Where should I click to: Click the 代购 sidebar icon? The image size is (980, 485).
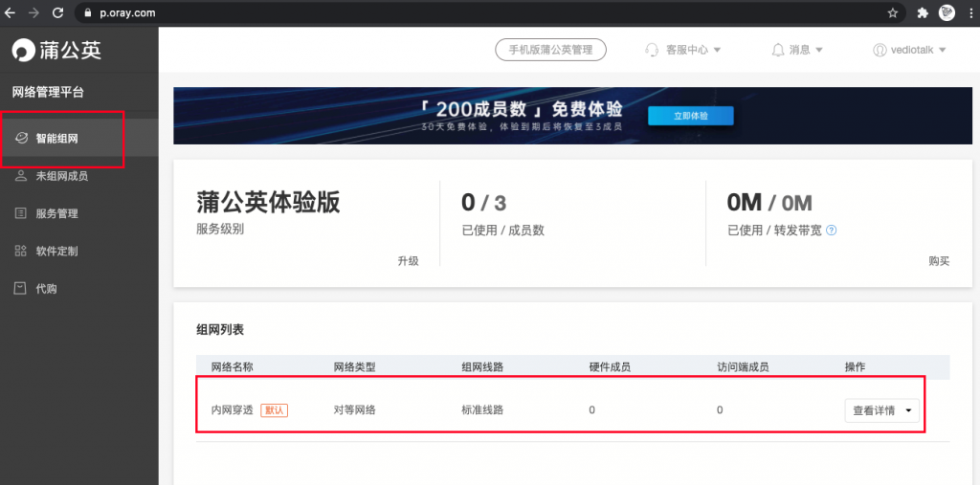[21, 288]
